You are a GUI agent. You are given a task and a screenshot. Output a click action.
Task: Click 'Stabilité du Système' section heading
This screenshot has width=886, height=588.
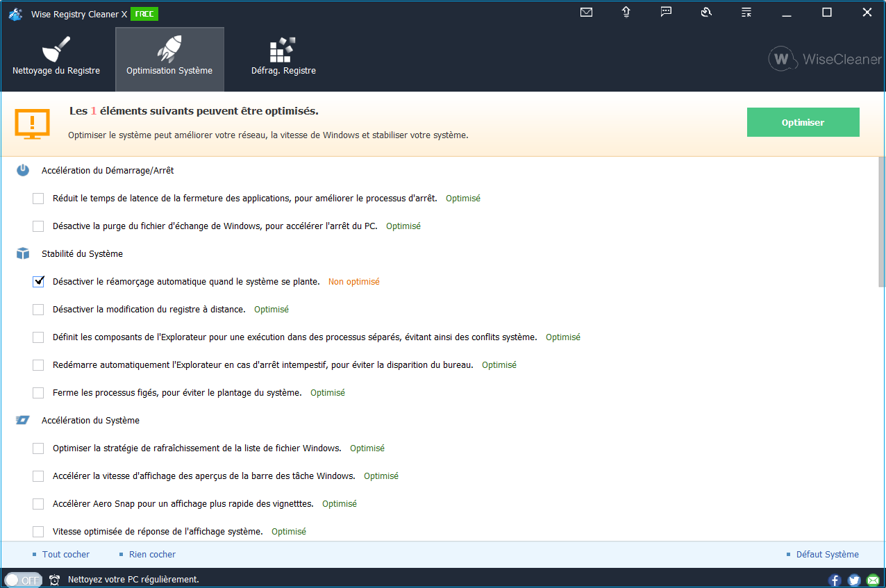point(82,254)
